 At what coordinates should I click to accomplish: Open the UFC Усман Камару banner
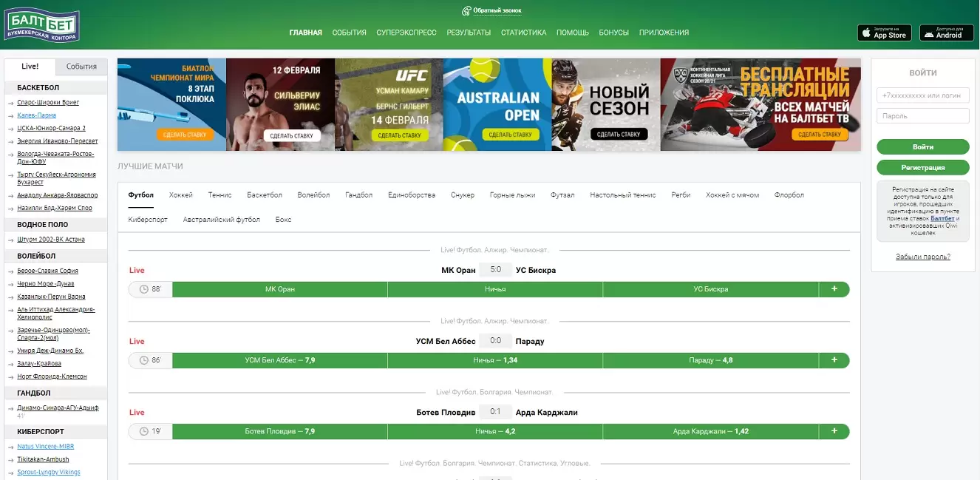tap(389, 104)
